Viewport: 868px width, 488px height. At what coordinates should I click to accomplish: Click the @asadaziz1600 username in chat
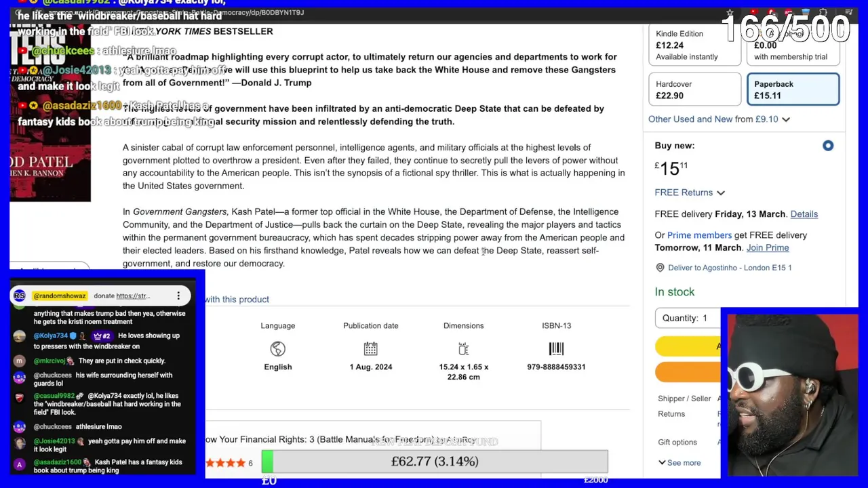point(58,462)
